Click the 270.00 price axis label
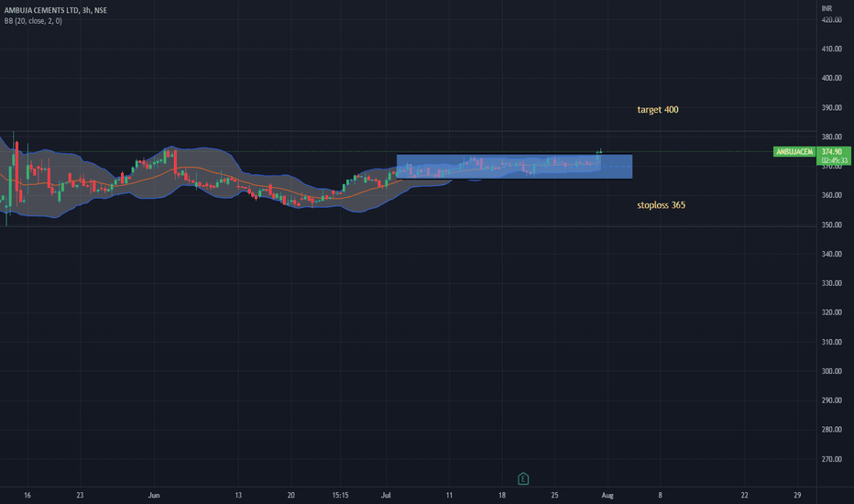The image size is (854, 504). [832, 459]
